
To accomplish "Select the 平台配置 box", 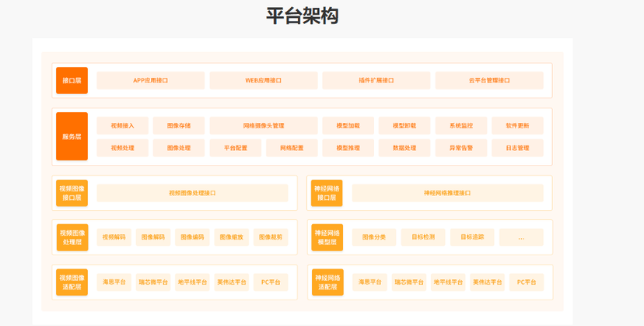I will point(236,148).
